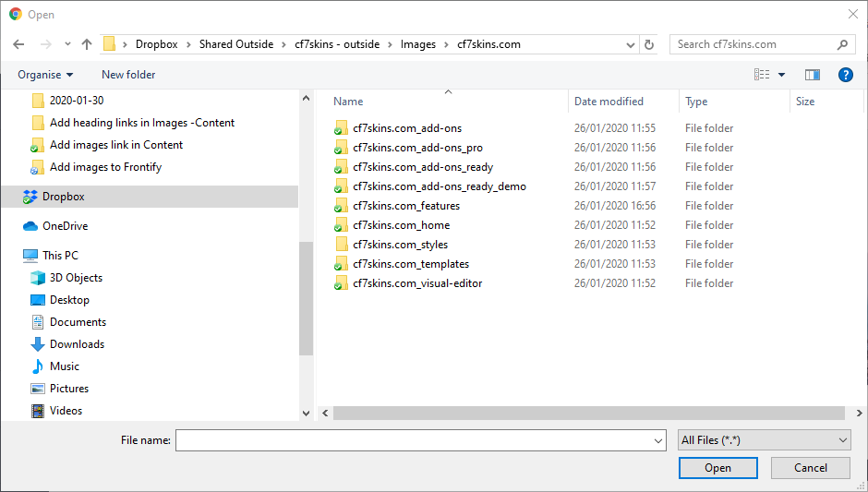Image resolution: width=868 pixels, height=492 pixels.
Task: Select the cf7skins.com_styles folder
Action: [x=400, y=245]
